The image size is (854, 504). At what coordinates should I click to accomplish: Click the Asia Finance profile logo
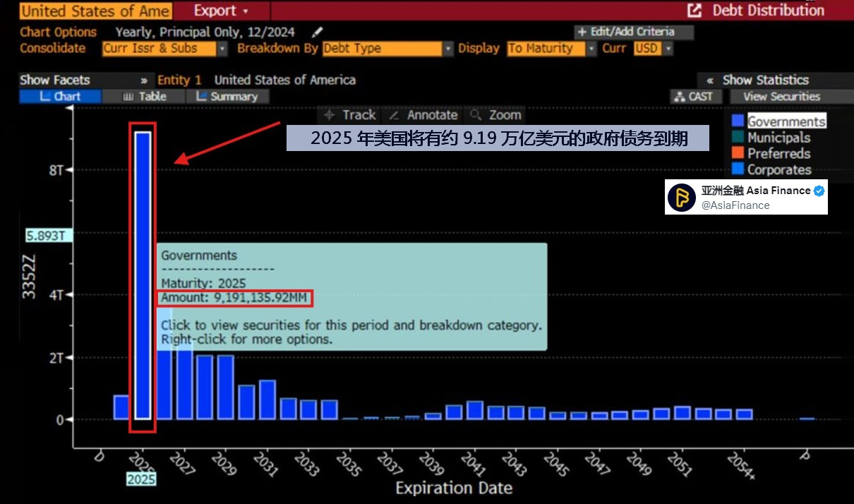(682, 197)
